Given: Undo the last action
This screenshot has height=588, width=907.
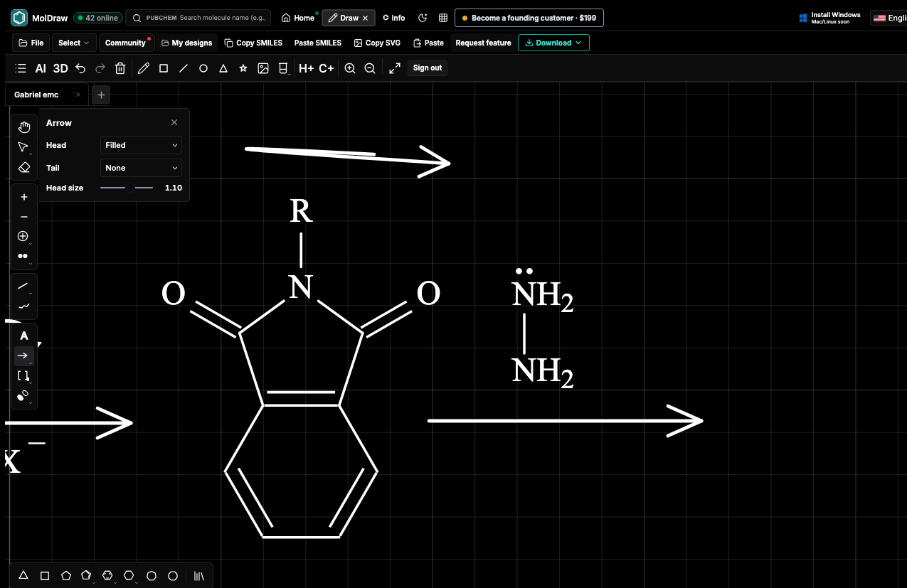Looking at the screenshot, I should pyautogui.click(x=80, y=68).
